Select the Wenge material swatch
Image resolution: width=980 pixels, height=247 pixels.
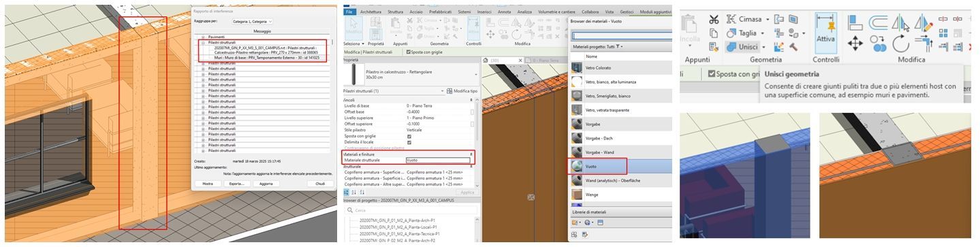point(578,194)
